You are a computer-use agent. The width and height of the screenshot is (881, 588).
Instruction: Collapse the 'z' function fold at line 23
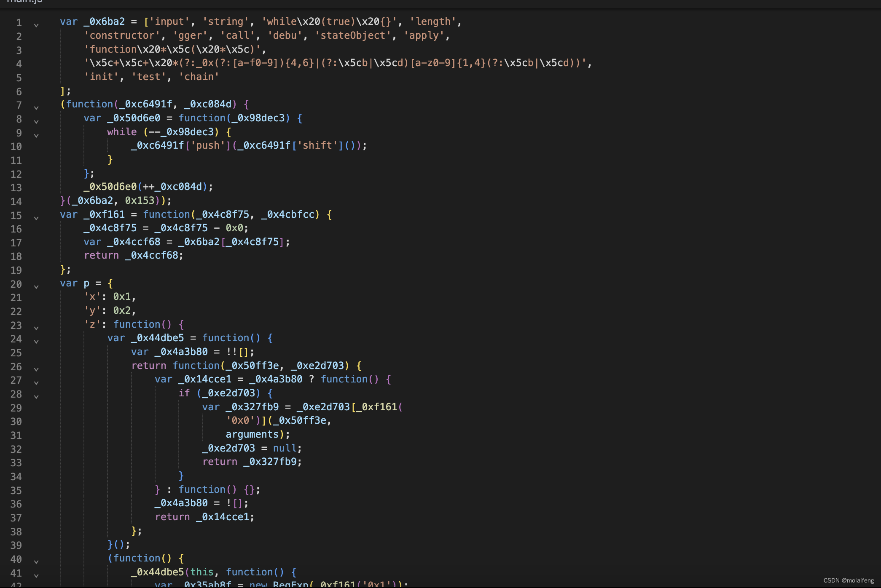36,328
